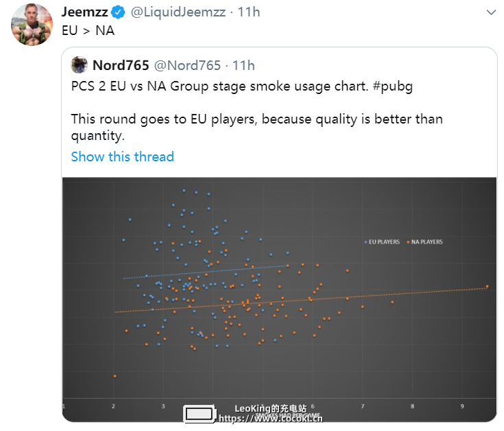The width and height of the screenshot is (504, 431).
Task: Open Nord765 small avatar in quoted tweet
Action: tap(79, 65)
